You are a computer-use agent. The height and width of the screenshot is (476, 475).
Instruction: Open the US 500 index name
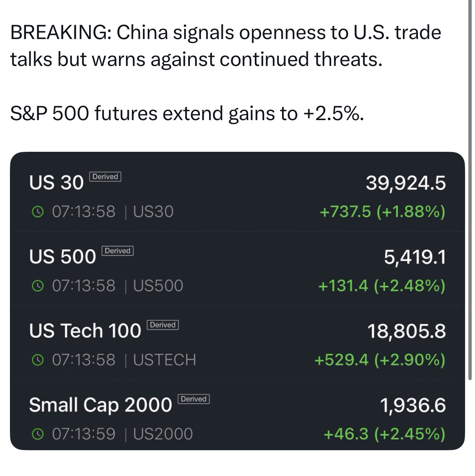coord(63,256)
